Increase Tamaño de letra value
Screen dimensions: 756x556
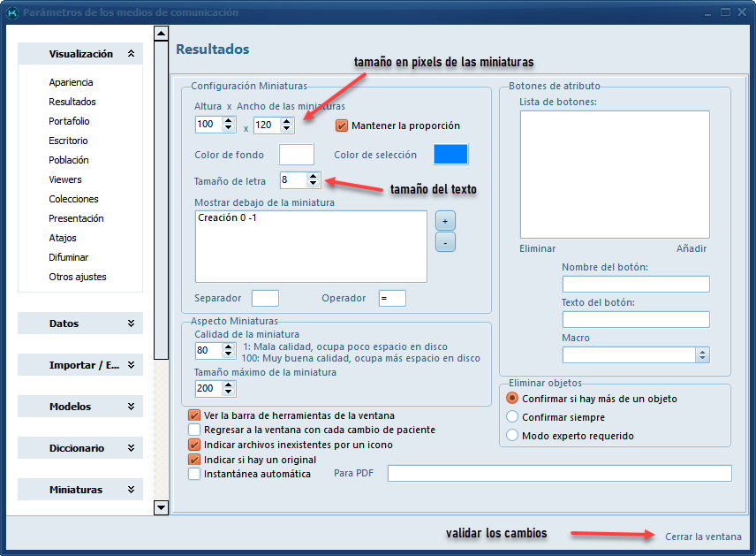[x=314, y=176]
